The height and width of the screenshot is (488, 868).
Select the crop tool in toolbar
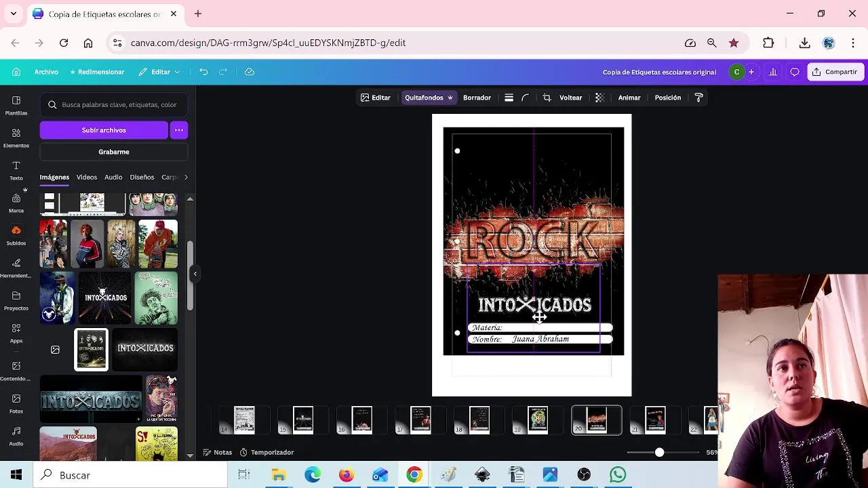pyautogui.click(x=547, y=98)
